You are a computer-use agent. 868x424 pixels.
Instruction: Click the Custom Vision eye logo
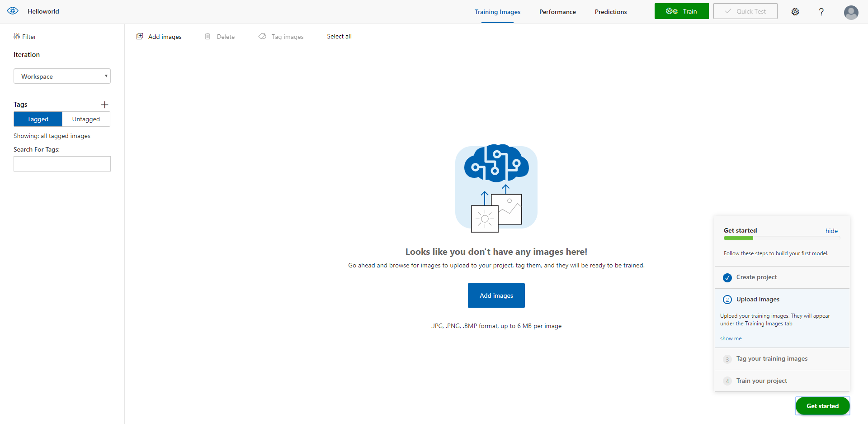pyautogui.click(x=13, y=11)
